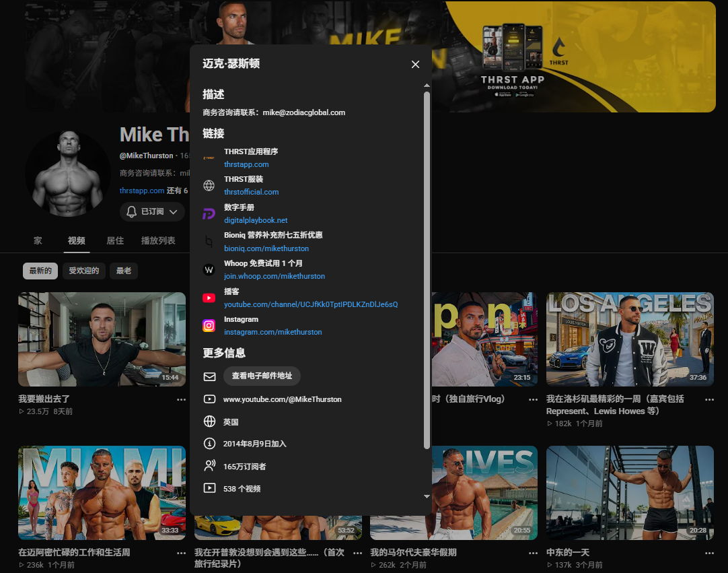Click title 我的马尔代夫豪华假期
The height and width of the screenshot is (573, 728).
(x=413, y=552)
